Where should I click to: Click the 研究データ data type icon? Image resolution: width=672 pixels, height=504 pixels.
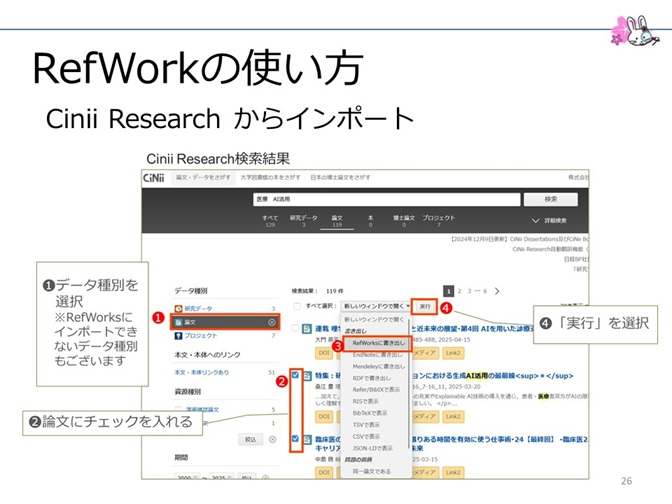tap(179, 309)
